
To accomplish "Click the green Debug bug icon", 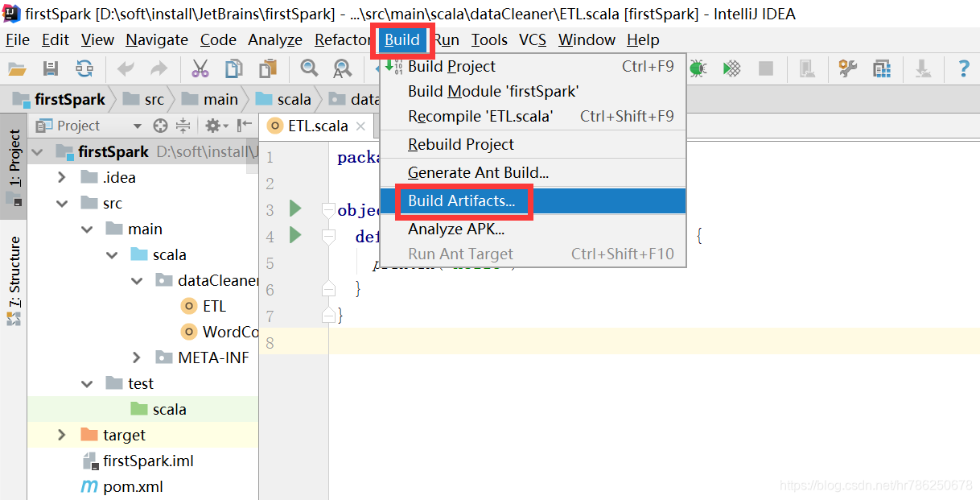I will pyautogui.click(x=698, y=68).
